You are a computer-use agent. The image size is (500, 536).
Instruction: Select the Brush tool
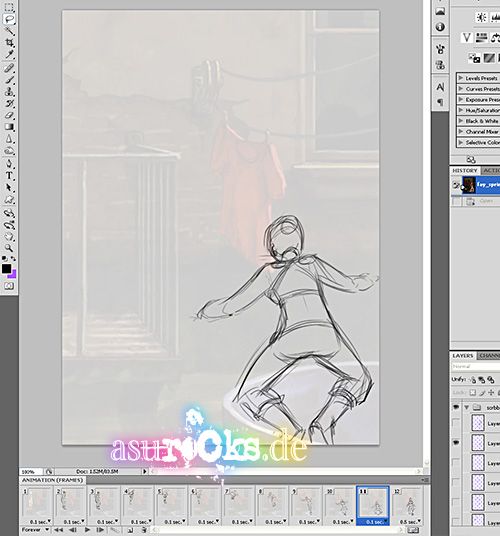click(9, 80)
